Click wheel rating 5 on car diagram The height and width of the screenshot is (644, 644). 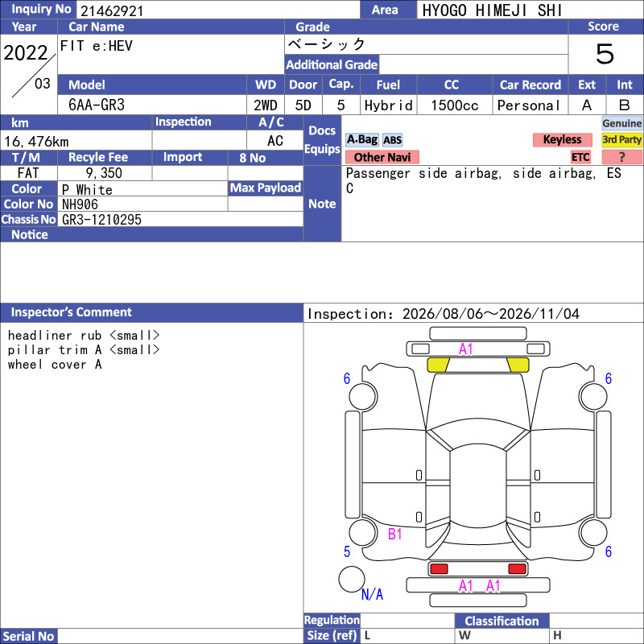point(347,551)
